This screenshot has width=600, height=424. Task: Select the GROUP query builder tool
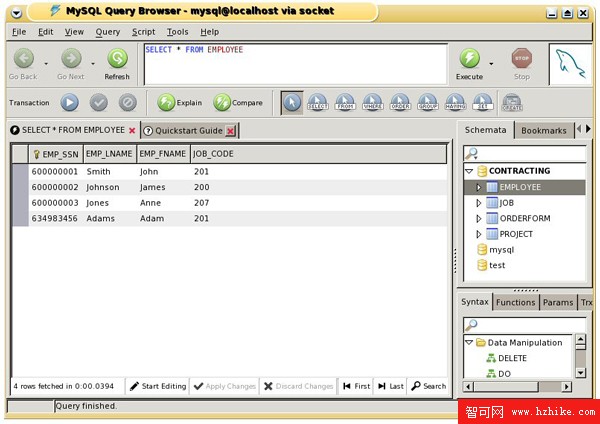(428, 103)
